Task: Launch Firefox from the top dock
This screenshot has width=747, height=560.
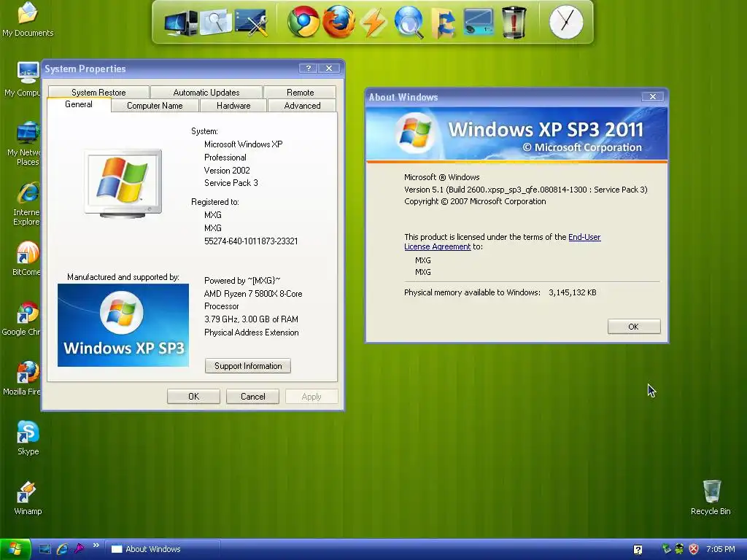Action: click(338, 21)
